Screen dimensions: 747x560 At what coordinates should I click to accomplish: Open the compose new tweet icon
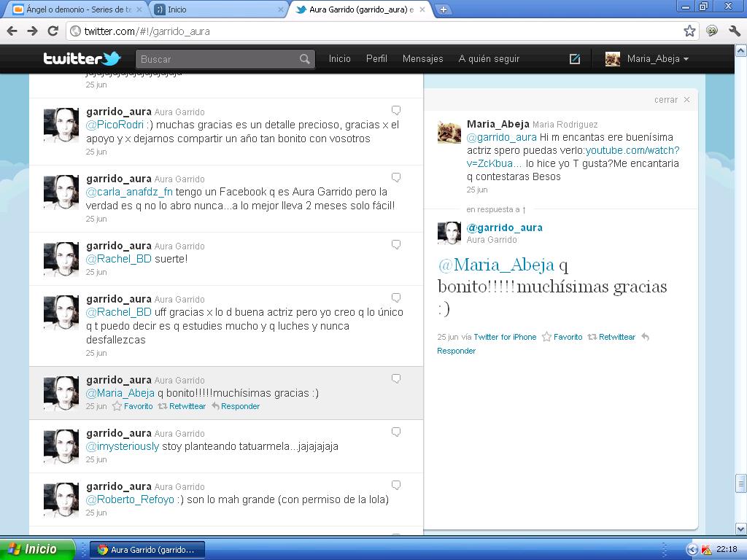click(575, 59)
